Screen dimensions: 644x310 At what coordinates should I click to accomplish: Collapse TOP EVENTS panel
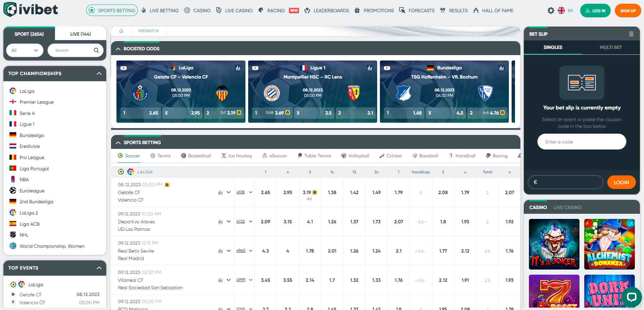pos(99,268)
